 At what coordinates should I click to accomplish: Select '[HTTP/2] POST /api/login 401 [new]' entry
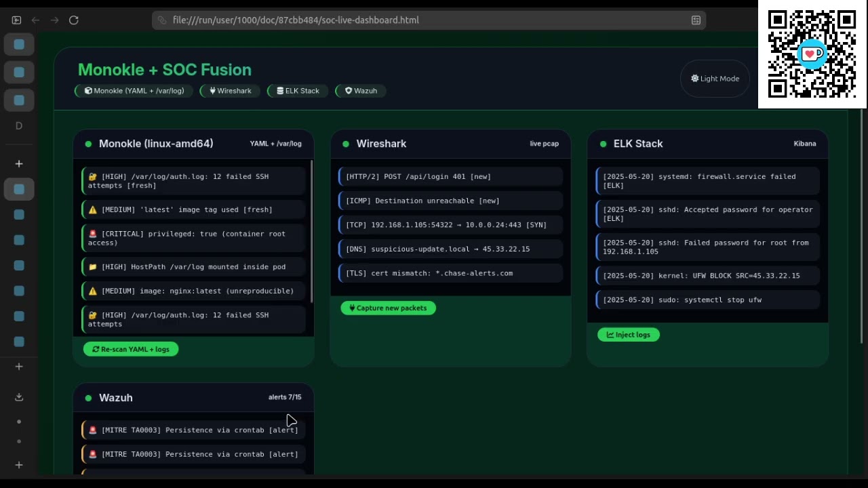click(x=450, y=177)
